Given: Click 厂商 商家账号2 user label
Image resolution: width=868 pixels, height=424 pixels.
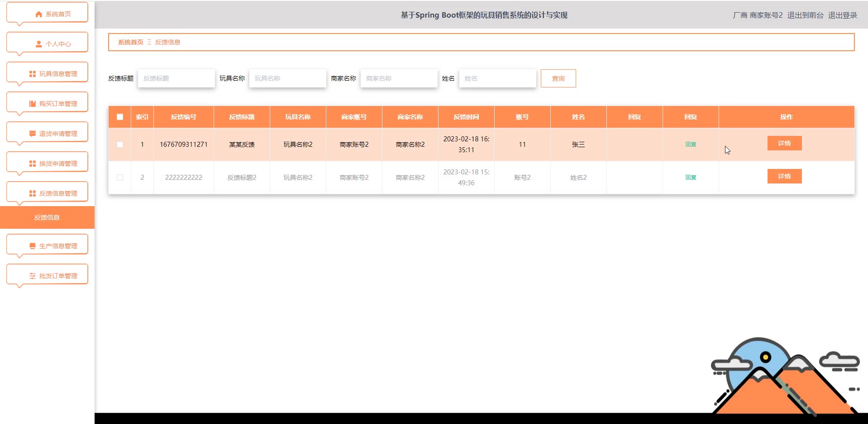Looking at the screenshot, I should (758, 15).
